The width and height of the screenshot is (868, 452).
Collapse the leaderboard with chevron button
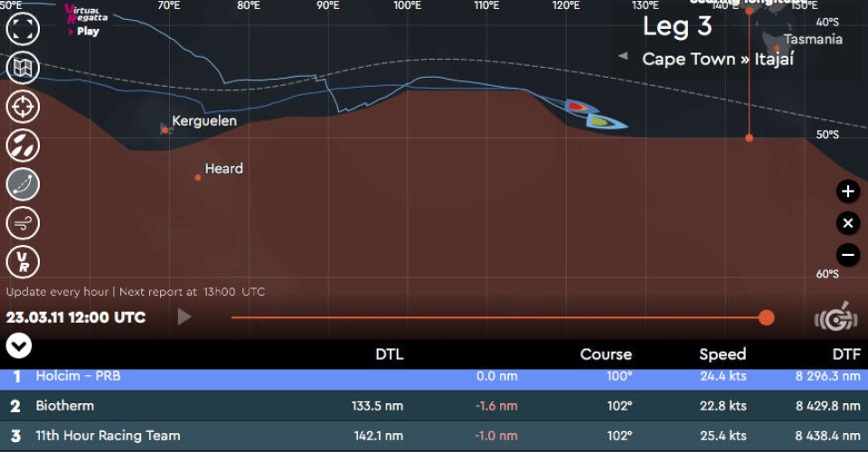(x=19, y=345)
